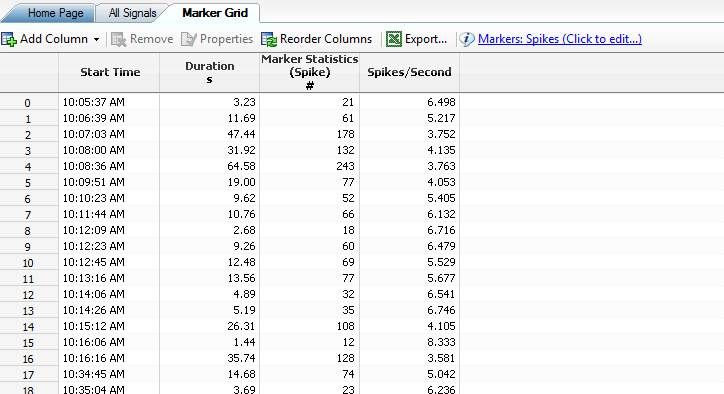Image resolution: width=724 pixels, height=394 pixels.
Task: Click start time 10:16:06 AM
Action: [x=94, y=342]
